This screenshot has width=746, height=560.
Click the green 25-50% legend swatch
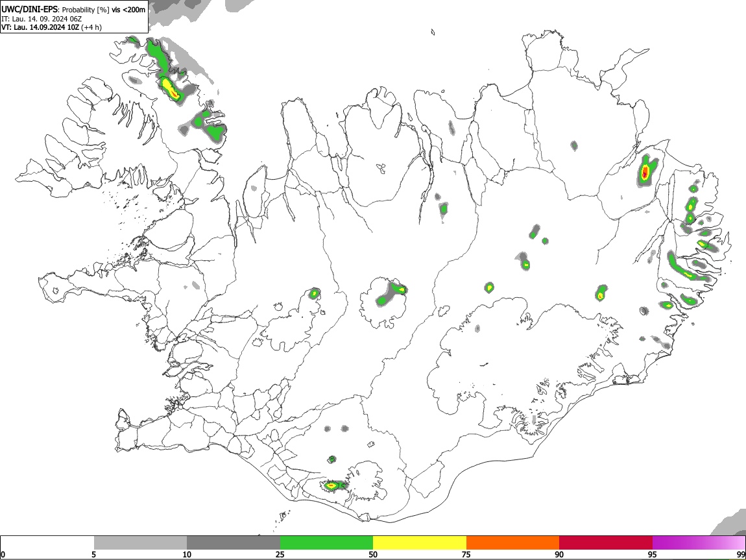click(x=326, y=543)
